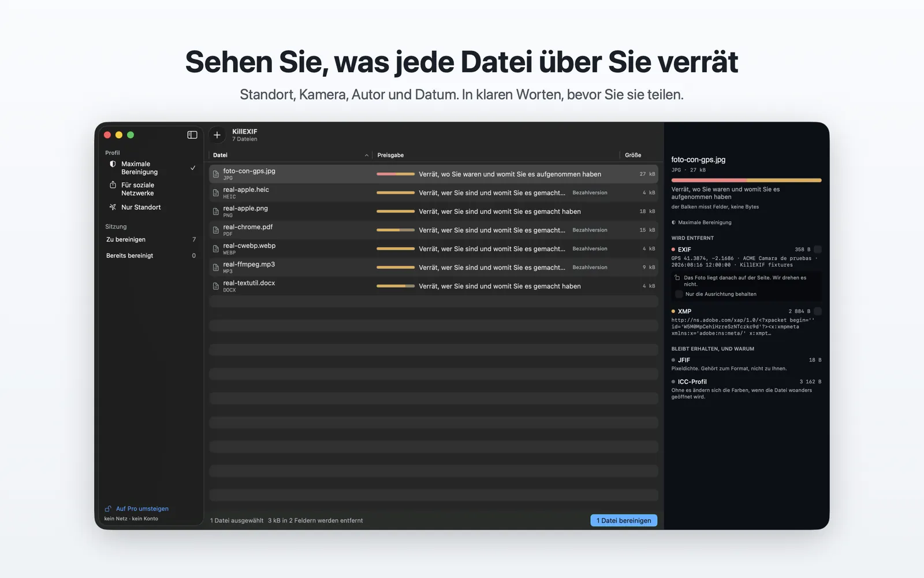Image resolution: width=924 pixels, height=578 pixels.
Task: Click the file icon of real-ffmpeg.mp3
Action: pyautogui.click(x=216, y=268)
